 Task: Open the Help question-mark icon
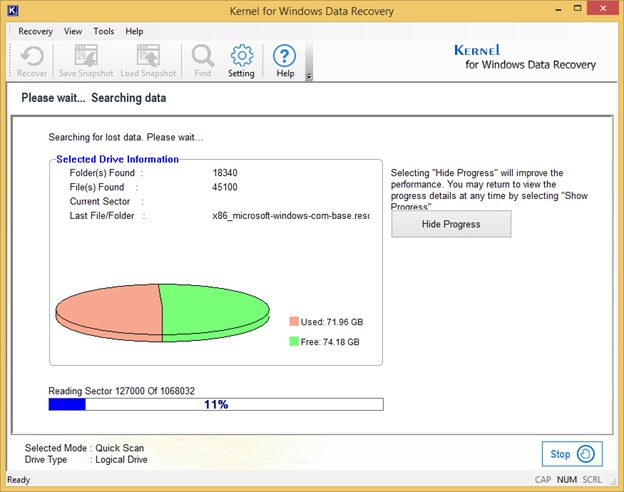tap(285, 61)
